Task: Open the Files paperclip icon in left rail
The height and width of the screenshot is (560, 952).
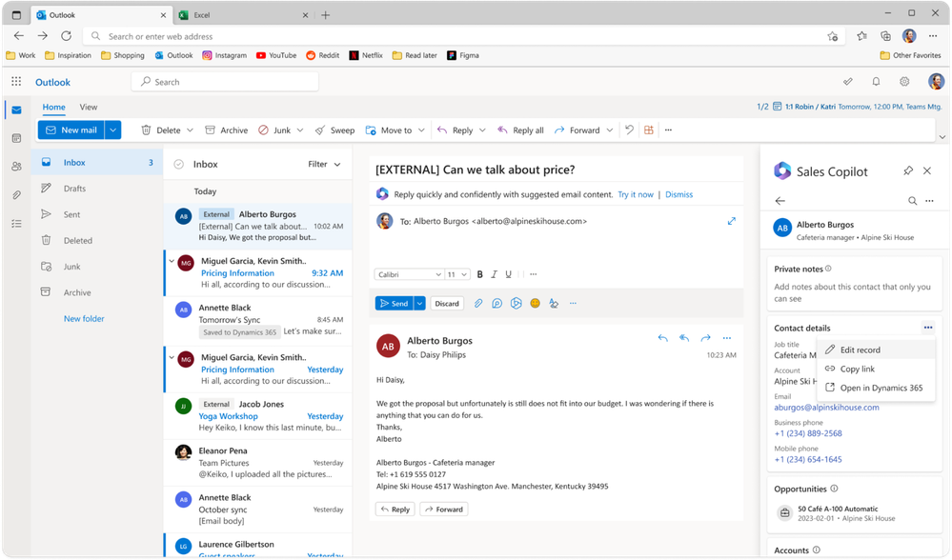Action: click(16, 194)
